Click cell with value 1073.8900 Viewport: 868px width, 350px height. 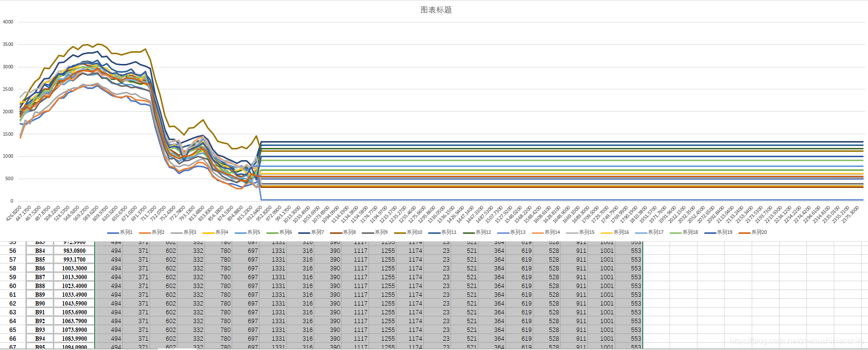pos(74,330)
